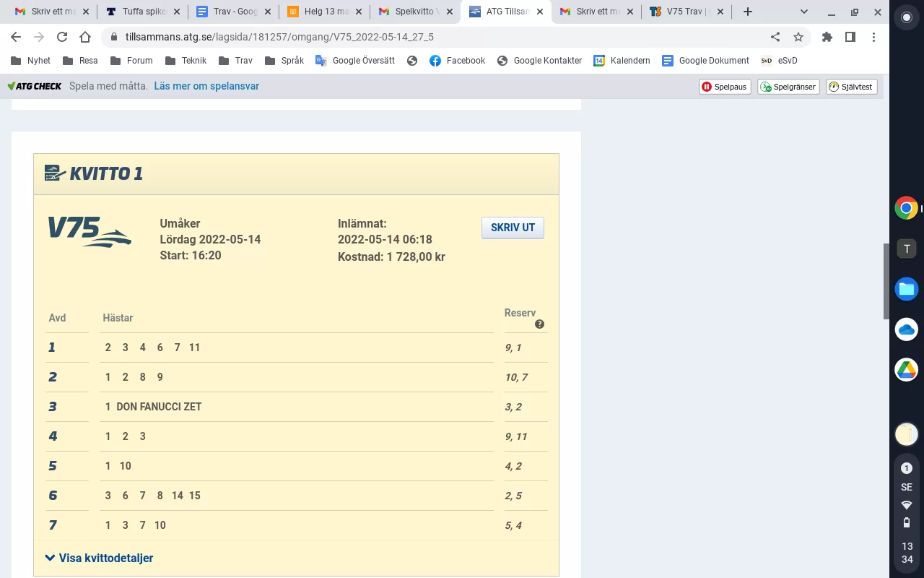Open the Spelpaus icon button

(x=725, y=87)
